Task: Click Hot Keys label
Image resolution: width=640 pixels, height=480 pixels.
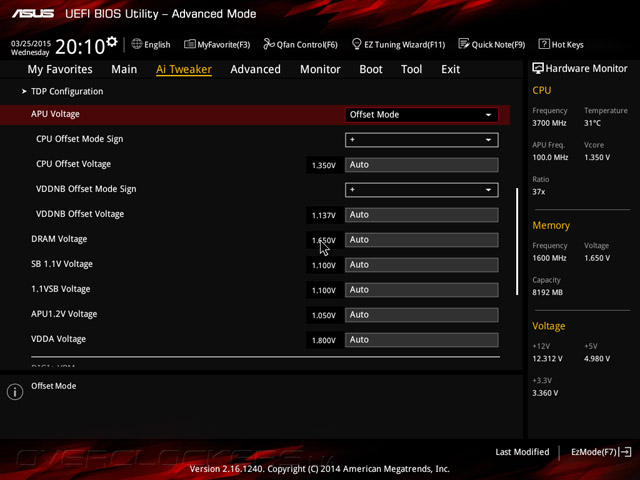Action: click(567, 44)
